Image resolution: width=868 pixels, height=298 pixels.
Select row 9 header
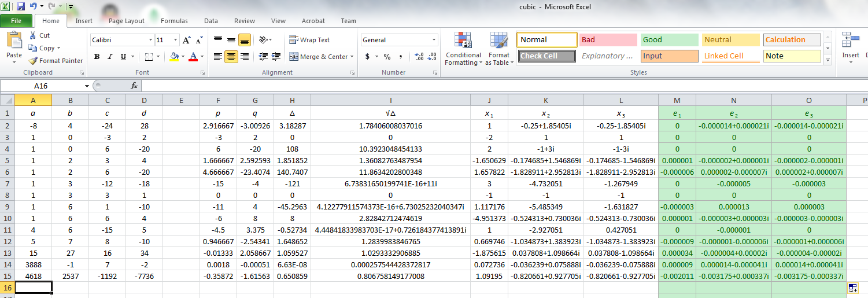tap(7, 206)
